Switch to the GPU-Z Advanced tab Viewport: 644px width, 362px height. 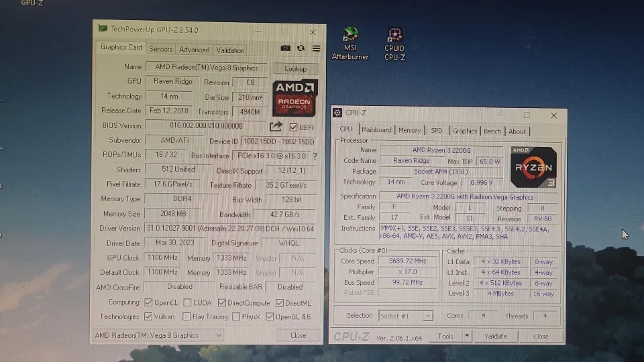coord(195,50)
